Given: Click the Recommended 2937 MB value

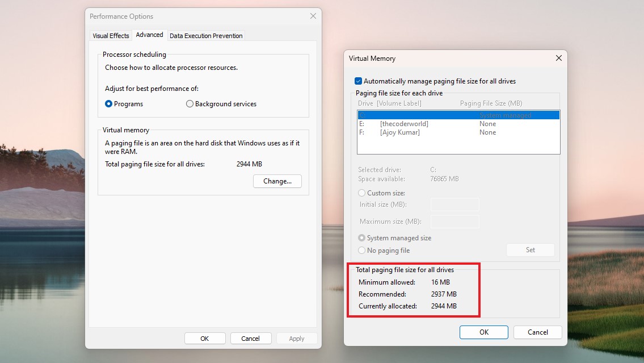Looking at the screenshot, I should click(444, 294).
